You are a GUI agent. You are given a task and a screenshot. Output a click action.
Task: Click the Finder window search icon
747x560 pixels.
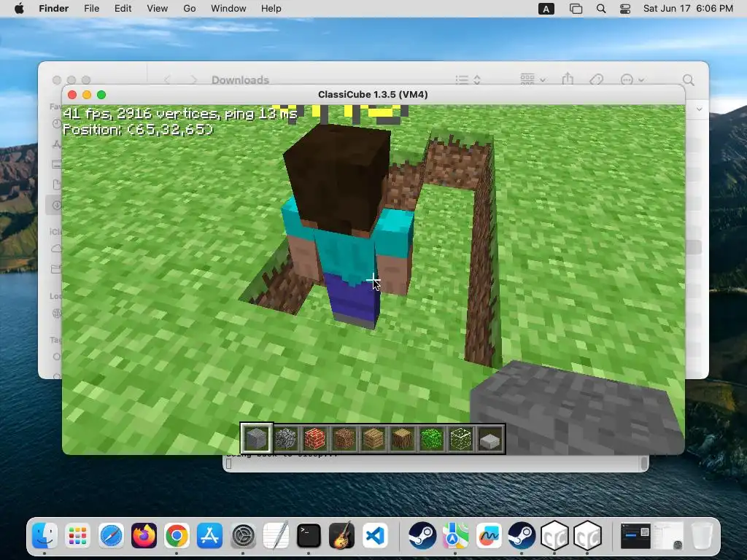coord(688,79)
